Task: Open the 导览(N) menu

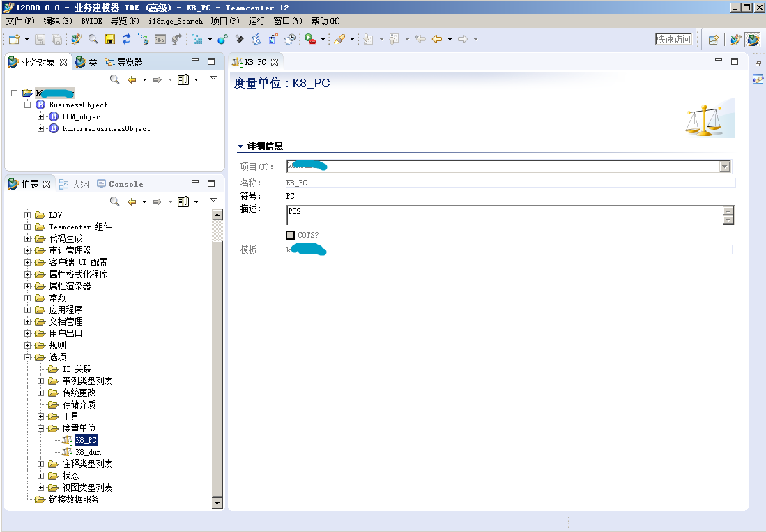Action: pos(125,21)
